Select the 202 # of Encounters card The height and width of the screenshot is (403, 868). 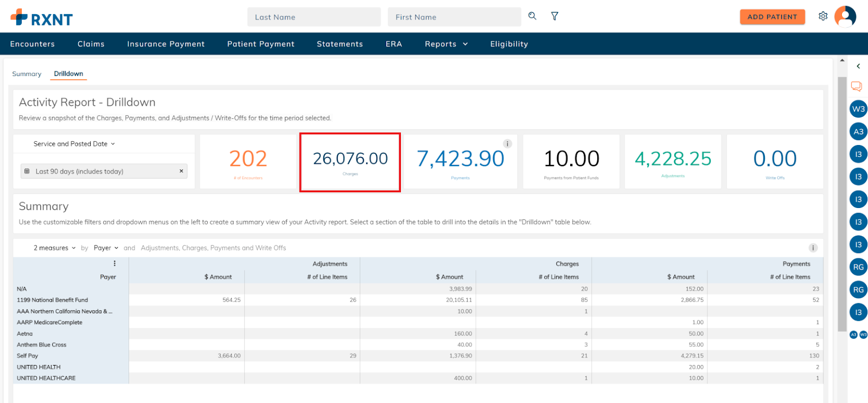pos(248,162)
